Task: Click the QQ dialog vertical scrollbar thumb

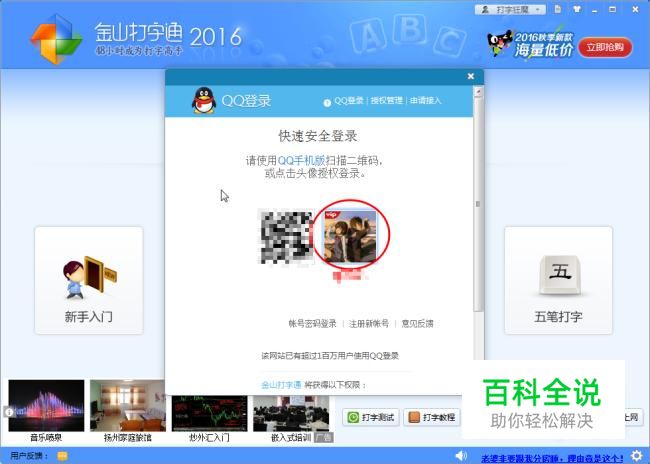Action: (x=478, y=205)
